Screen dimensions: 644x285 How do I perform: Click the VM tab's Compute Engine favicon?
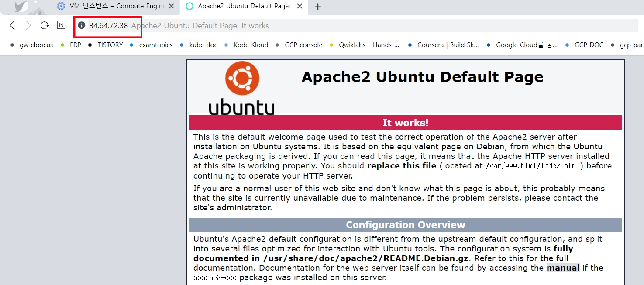[x=61, y=7]
